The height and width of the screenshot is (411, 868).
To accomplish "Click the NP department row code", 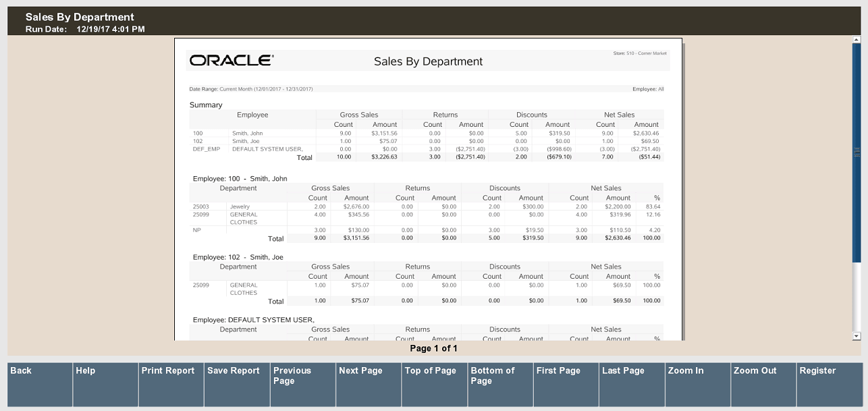I will (196, 230).
